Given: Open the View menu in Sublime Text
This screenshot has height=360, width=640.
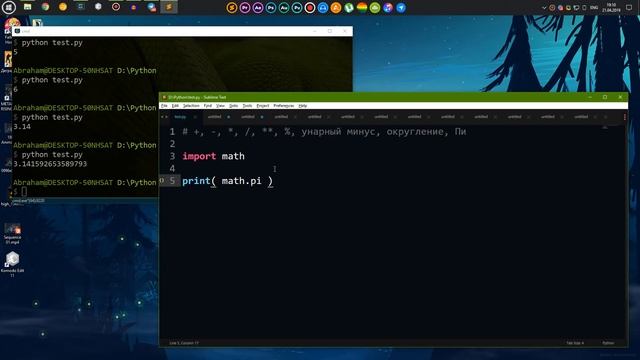Looking at the screenshot, I should [220, 106].
